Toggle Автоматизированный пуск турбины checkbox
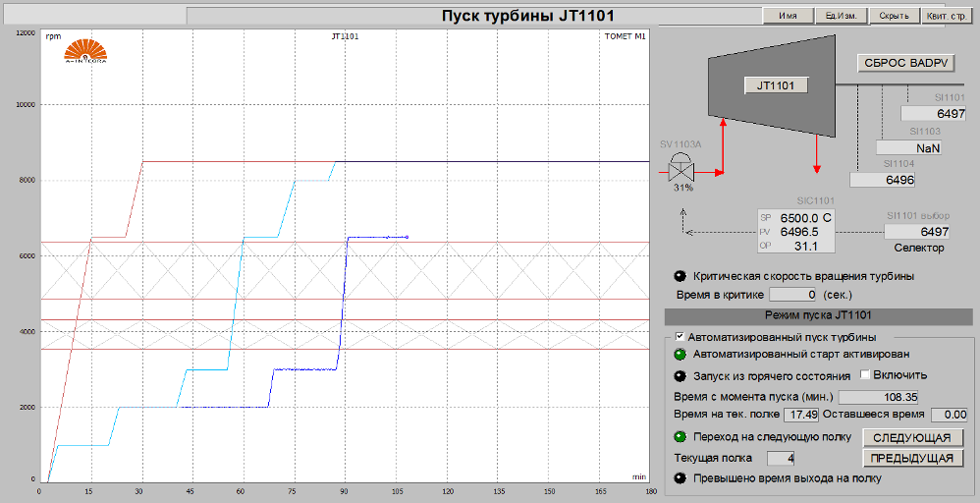The image size is (980, 503). click(x=680, y=337)
